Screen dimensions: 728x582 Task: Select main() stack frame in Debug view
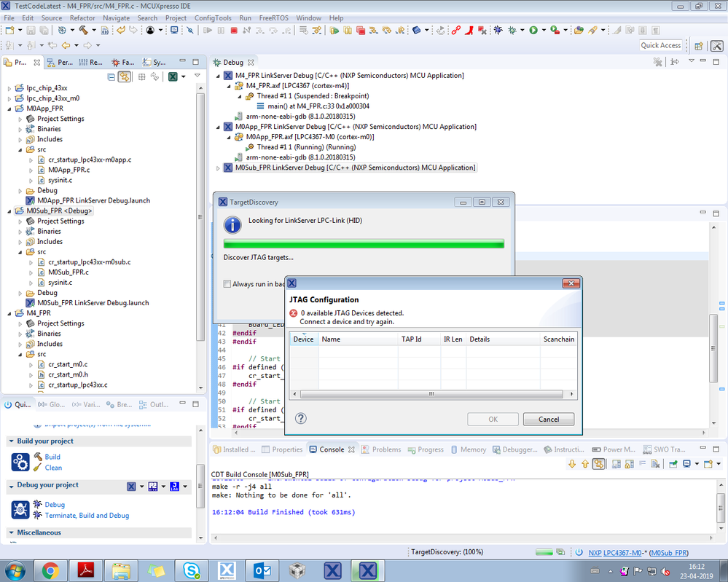(318, 106)
